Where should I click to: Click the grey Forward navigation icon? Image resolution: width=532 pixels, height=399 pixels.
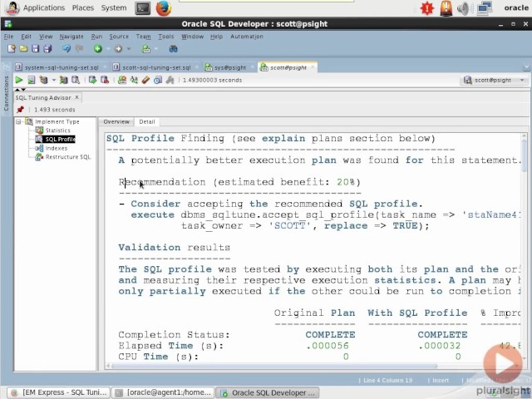118,49
